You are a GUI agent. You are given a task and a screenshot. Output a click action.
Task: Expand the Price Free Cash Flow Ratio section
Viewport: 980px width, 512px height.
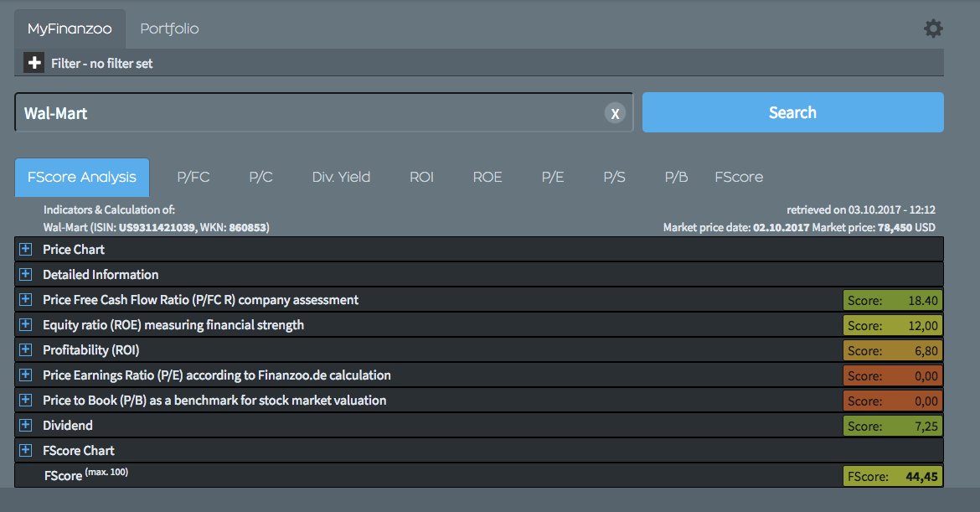click(25, 299)
